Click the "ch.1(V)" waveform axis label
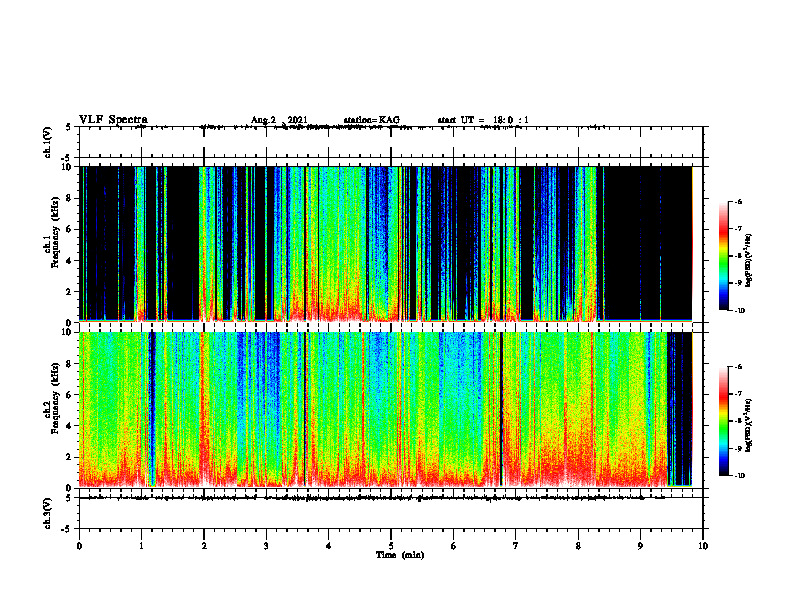 pyautogui.click(x=47, y=142)
